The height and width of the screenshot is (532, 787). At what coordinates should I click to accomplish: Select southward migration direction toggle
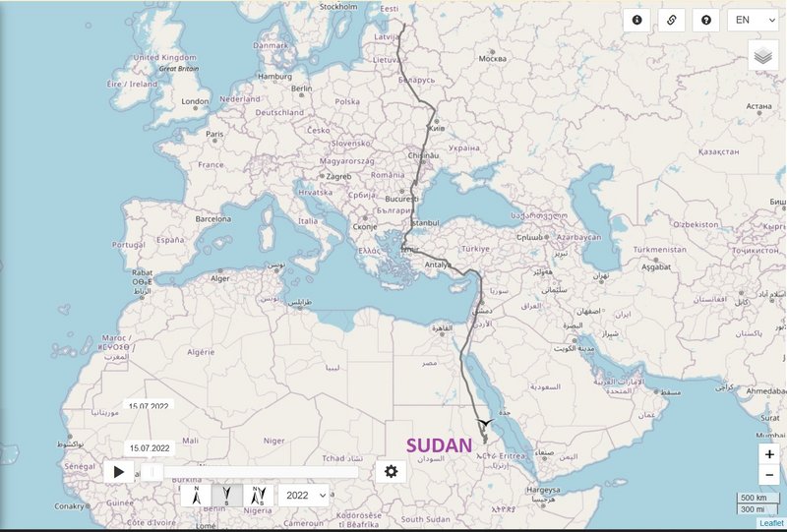pos(227,496)
